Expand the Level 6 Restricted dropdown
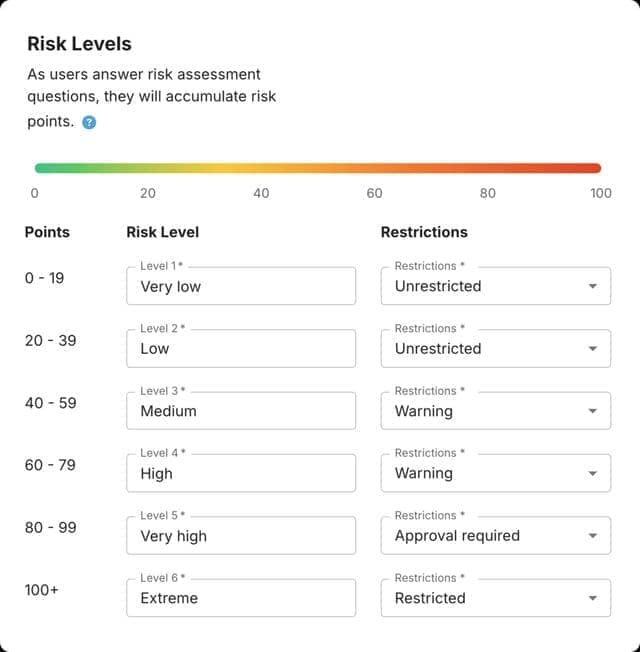 pos(495,598)
